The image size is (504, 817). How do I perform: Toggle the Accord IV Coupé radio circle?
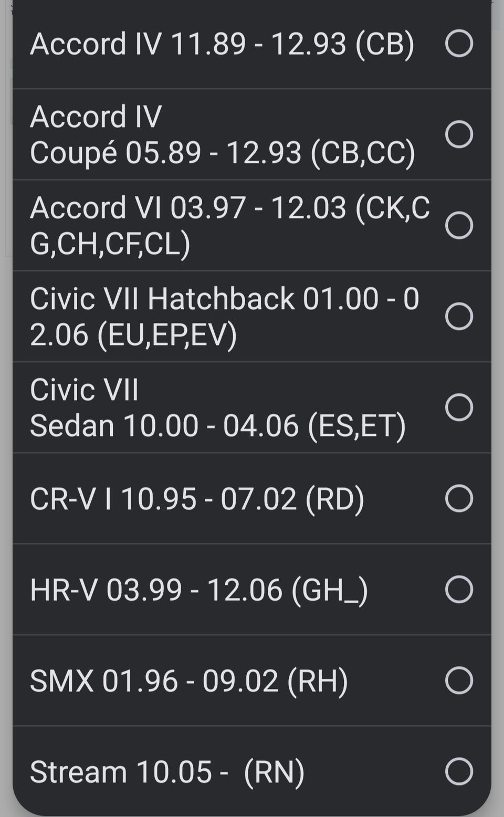(x=459, y=134)
